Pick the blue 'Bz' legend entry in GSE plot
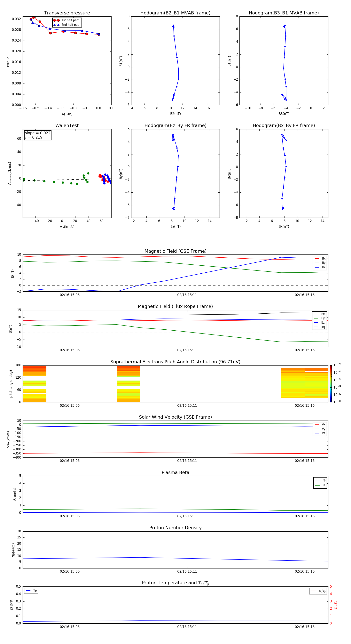Screen dimensions: 351x644 click(x=320, y=267)
